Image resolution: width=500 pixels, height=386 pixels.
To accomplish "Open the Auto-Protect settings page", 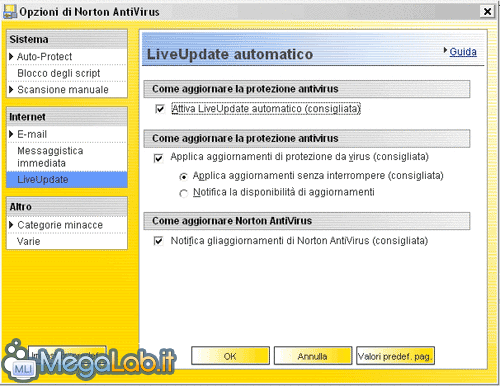I will (45, 57).
